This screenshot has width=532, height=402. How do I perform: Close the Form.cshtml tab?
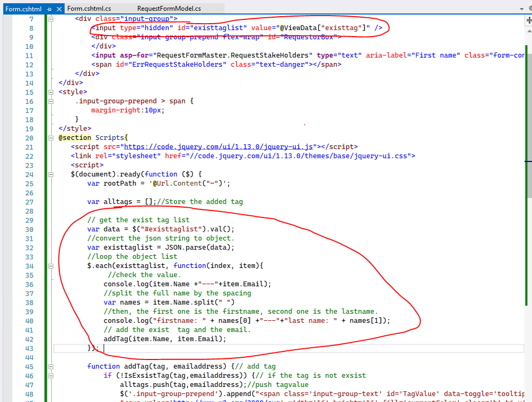(x=59, y=9)
